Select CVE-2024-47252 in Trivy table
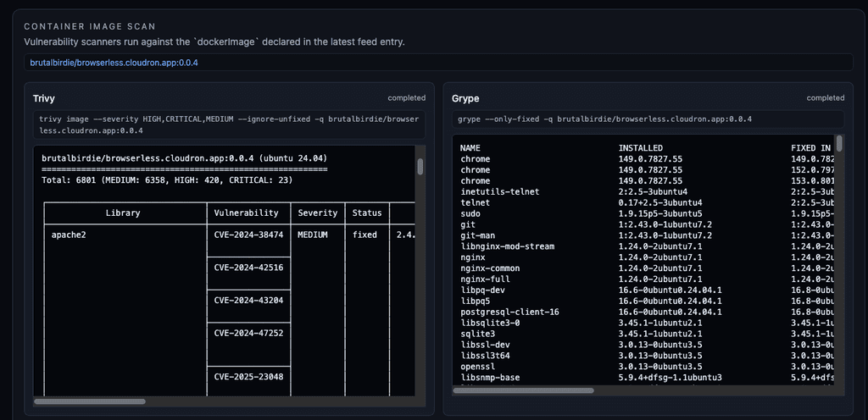The image size is (868, 420). coord(248,334)
